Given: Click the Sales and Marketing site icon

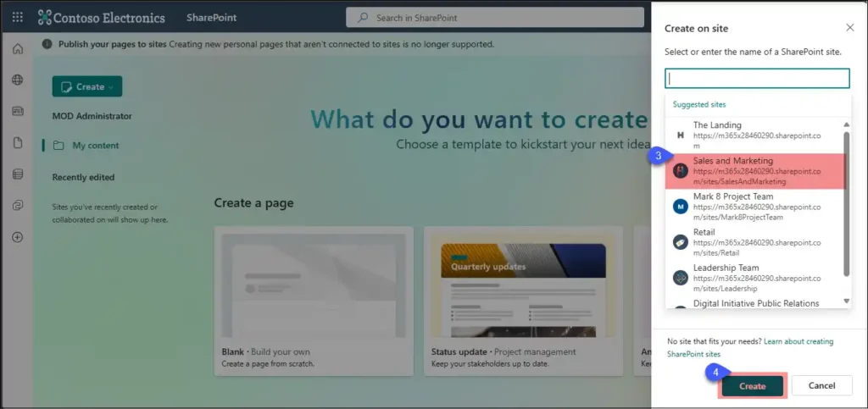Looking at the screenshot, I should (681, 171).
